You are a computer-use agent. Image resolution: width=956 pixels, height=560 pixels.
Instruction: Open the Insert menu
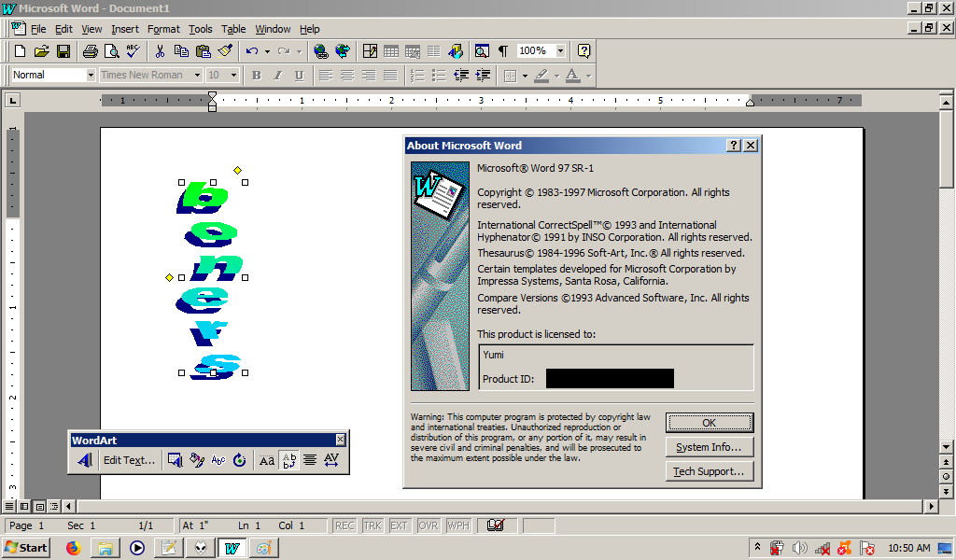(x=125, y=29)
